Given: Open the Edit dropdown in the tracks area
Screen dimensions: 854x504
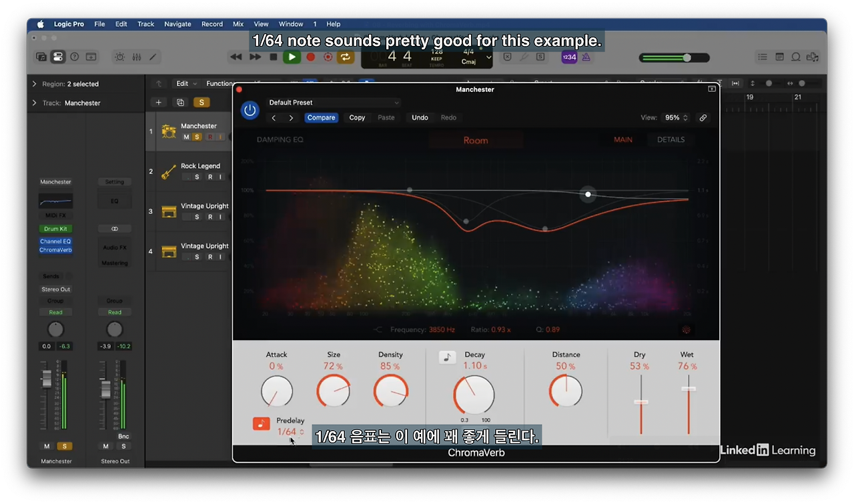Looking at the screenshot, I should (x=186, y=83).
